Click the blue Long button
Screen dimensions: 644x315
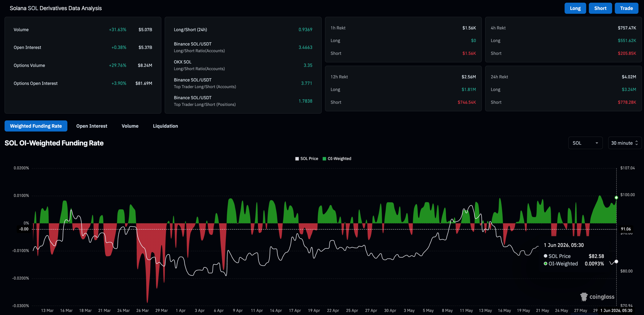point(575,8)
